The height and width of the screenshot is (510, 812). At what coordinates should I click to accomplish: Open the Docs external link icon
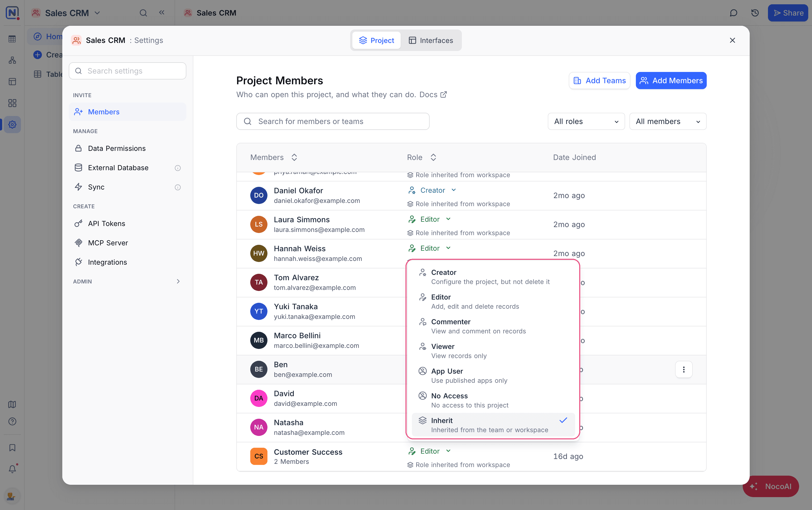coord(444,94)
